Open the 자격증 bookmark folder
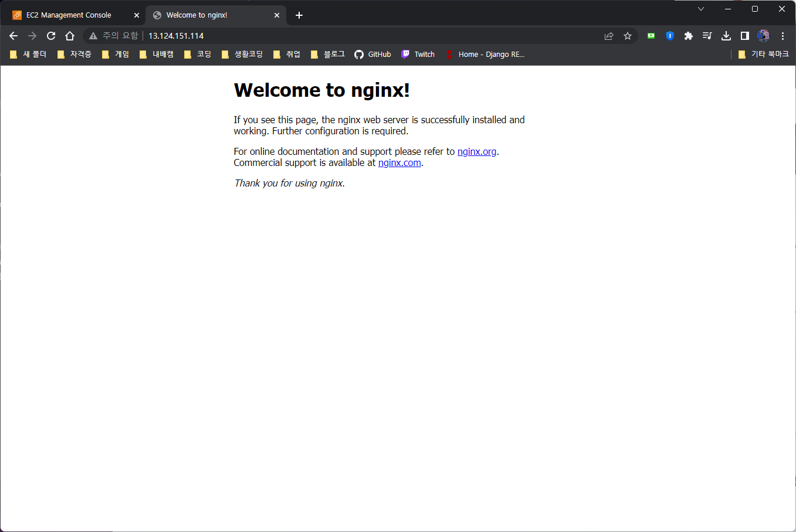The image size is (796, 532). coord(74,55)
